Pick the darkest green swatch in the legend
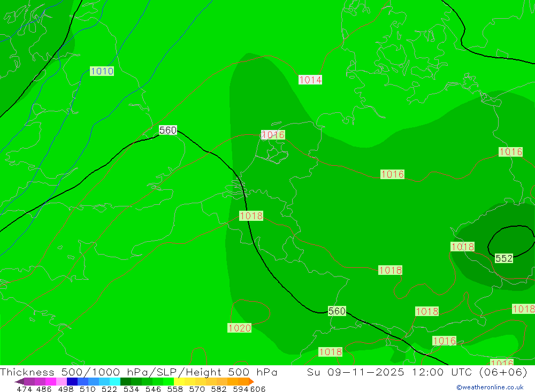This screenshot has height=392, width=535. [x=126, y=381]
